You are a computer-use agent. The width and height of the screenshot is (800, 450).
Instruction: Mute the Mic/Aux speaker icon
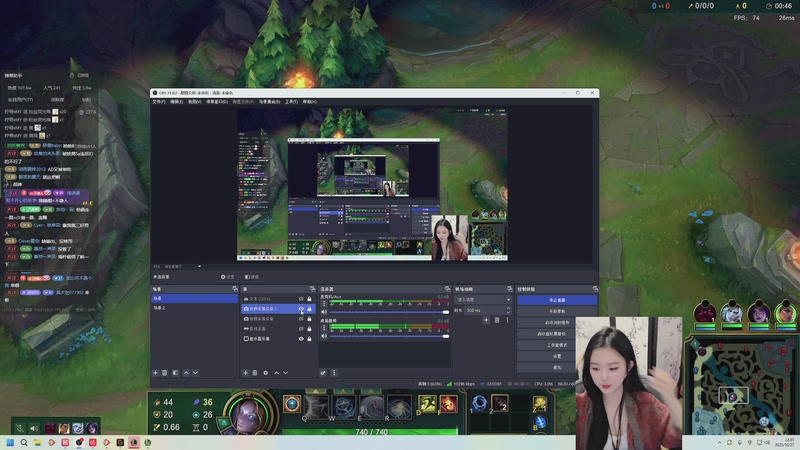point(324,312)
